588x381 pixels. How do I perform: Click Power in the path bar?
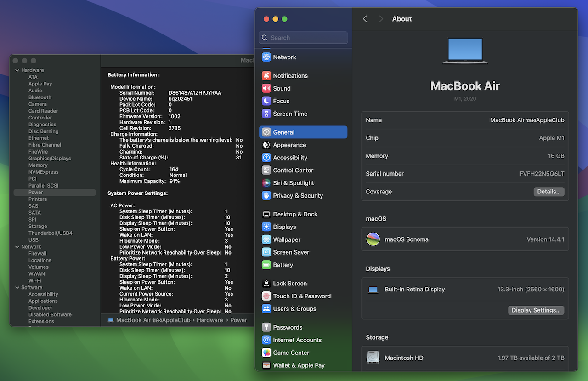238,320
